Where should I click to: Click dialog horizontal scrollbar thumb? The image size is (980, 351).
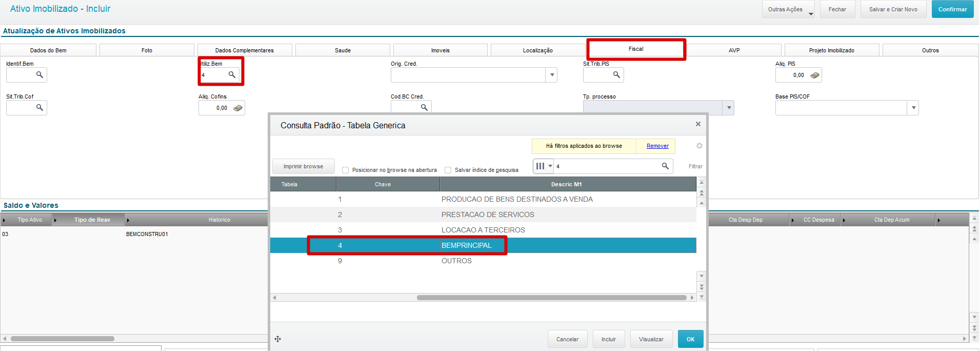tap(551, 298)
